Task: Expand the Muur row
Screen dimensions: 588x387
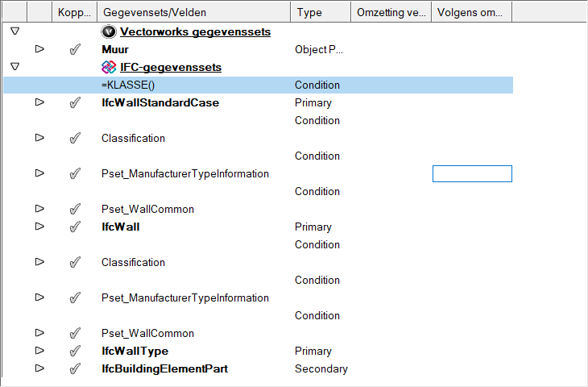Action: click(x=39, y=49)
